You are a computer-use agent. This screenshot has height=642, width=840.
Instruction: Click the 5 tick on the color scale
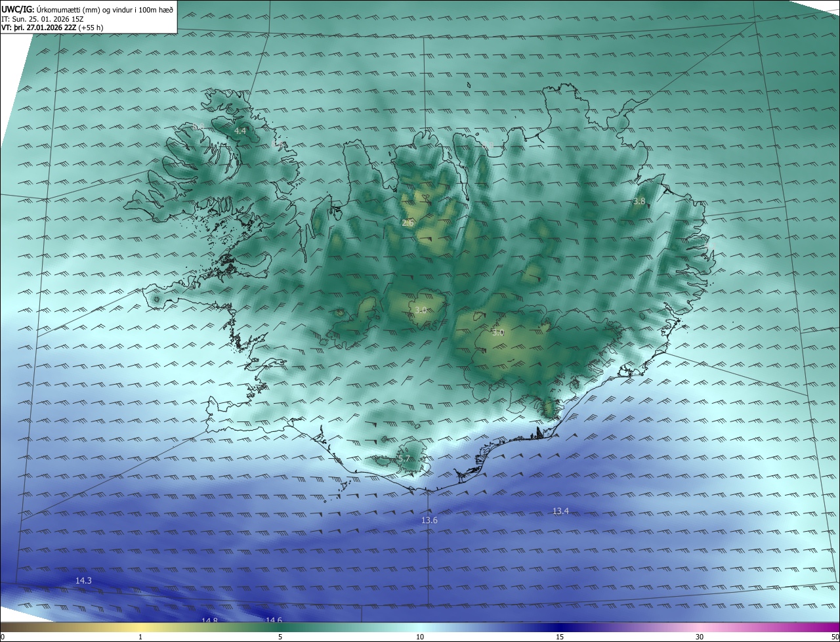coord(280,637)
